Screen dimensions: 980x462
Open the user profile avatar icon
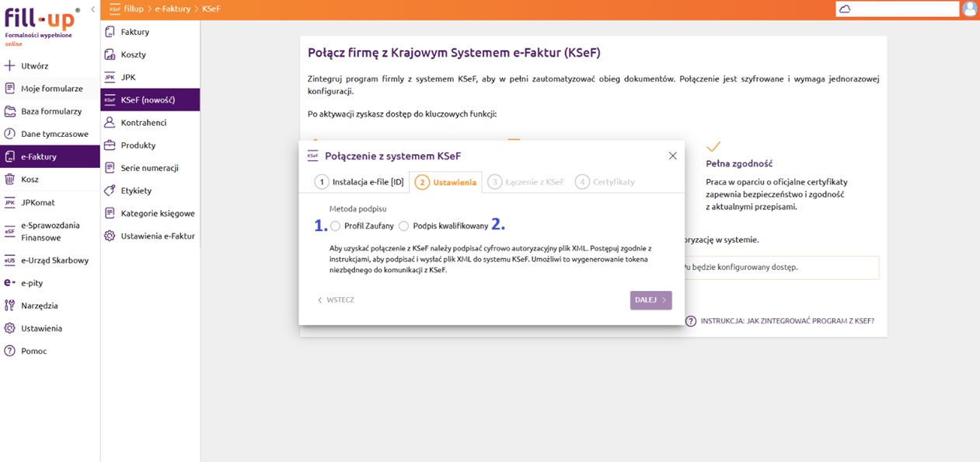click(970, 9)
